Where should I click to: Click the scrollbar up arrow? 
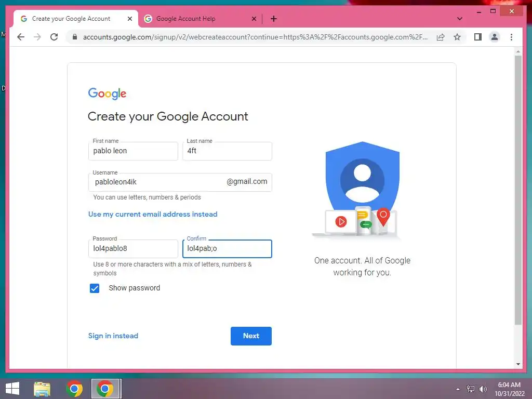518,51
